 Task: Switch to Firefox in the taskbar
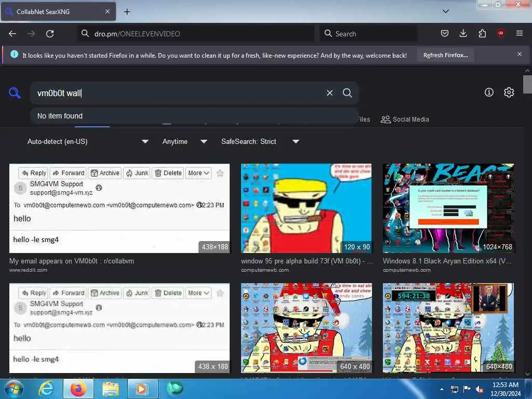coord(78,389)
